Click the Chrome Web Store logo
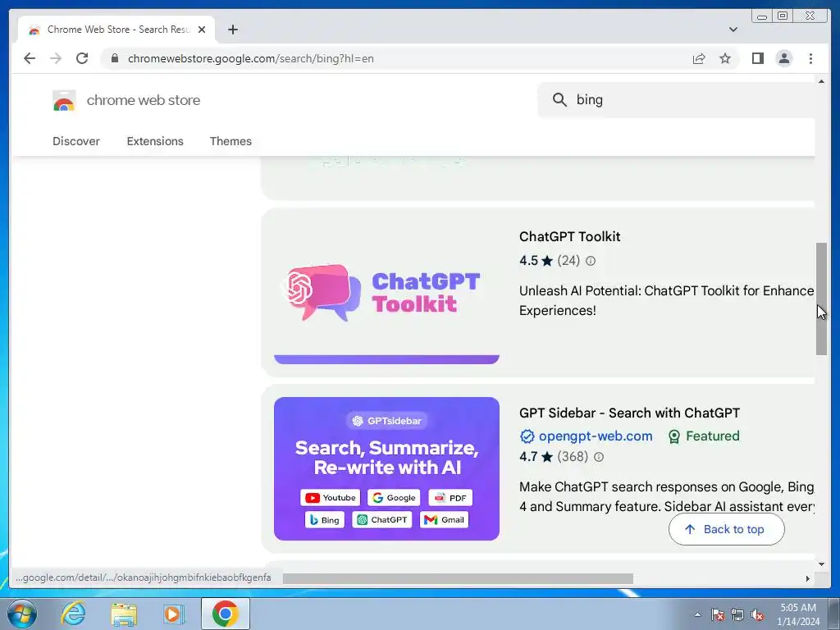Screen dimensions: 840x630 click(64, 100)
